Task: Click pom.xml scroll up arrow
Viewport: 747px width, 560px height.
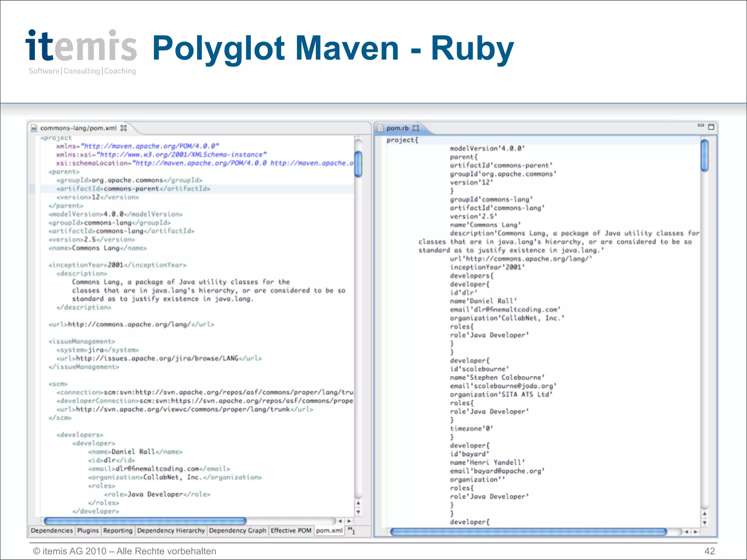Action: [358, 503]
